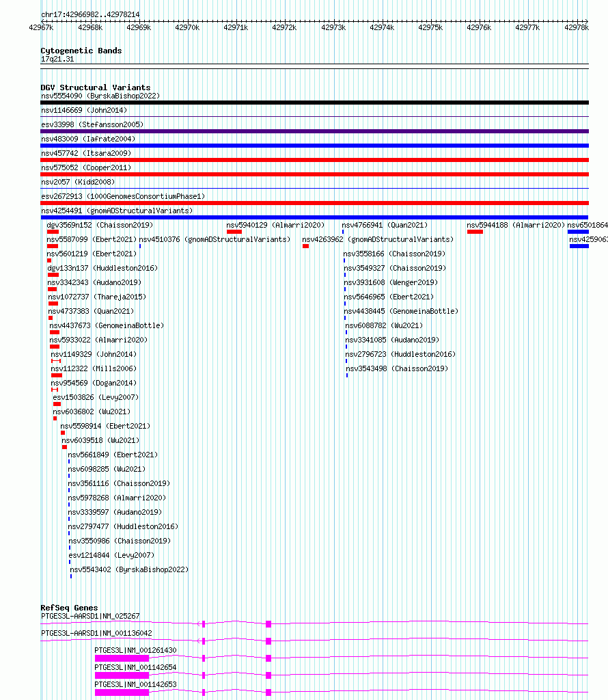608x700 pixels.
Task: Select variant nsv3931608 (Wenger2019)
Action: coord(391,282)
